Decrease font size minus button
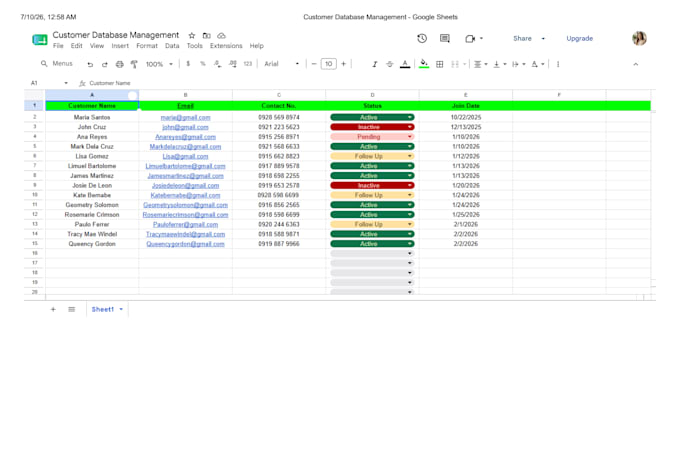 [x=314, y=64]
